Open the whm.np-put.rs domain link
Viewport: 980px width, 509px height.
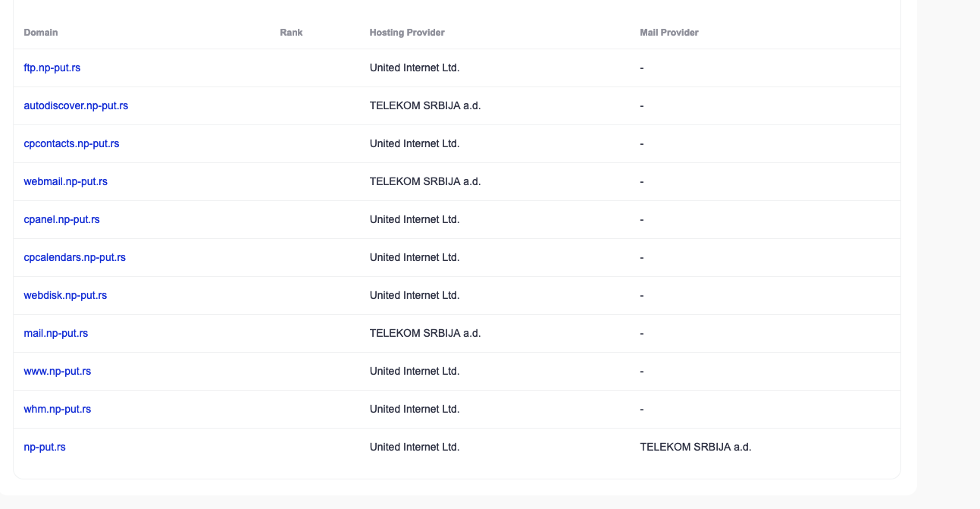58,409
